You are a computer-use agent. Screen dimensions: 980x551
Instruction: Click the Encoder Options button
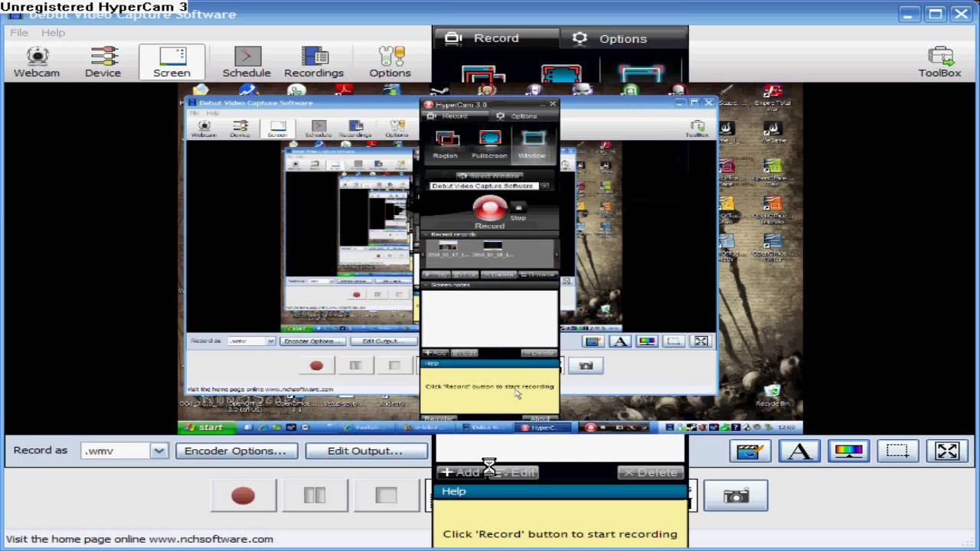(235, 451)
